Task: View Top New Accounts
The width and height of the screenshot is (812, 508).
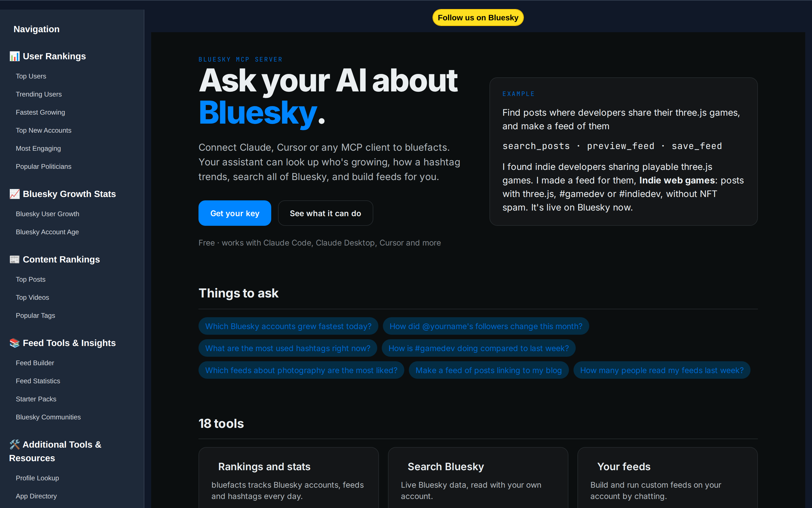Action: pos(44,130)
